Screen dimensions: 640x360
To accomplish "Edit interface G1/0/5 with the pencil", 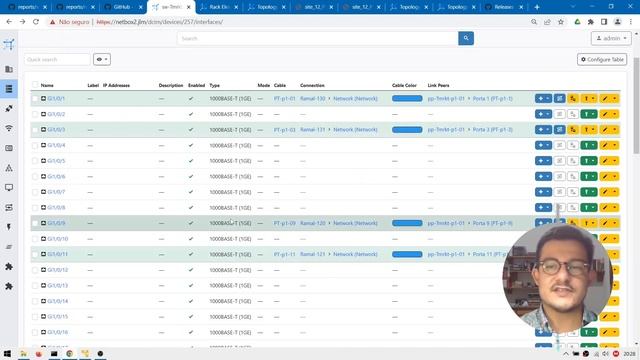I will pyautogui.click(x=604, y=161).
